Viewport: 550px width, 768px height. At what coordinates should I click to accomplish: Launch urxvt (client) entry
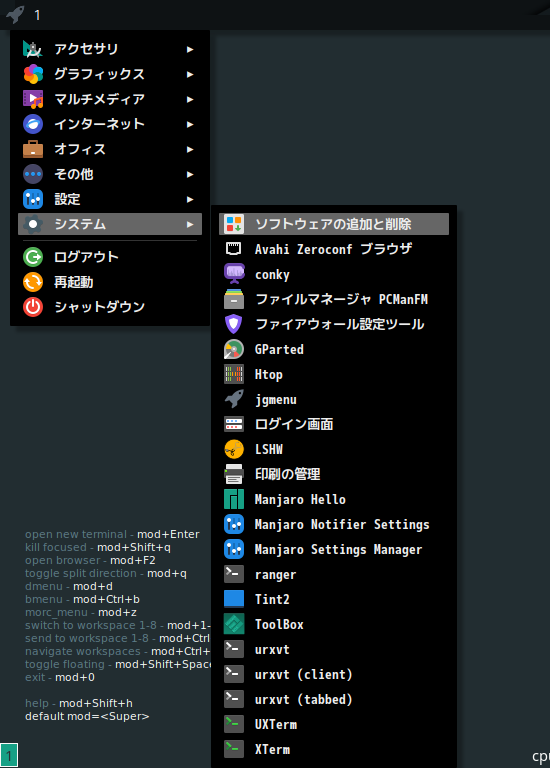tap(334, 674)
